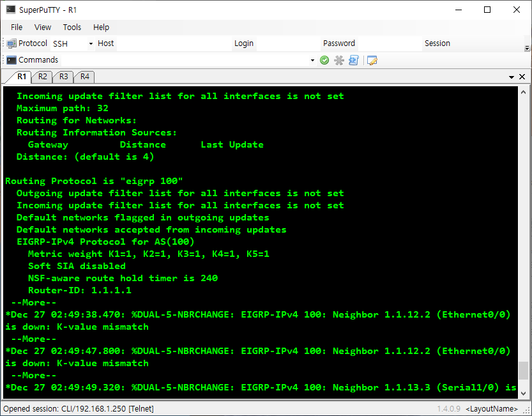532x416 pixels.
Task: Click the Protocol computer icon
Action: tap(11, 43)
